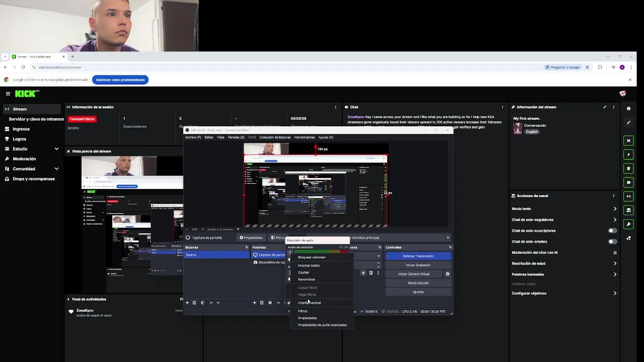Toggle the broadcast signal widget icon
Viewport: 644px width, 362px height.
[628, 196]
